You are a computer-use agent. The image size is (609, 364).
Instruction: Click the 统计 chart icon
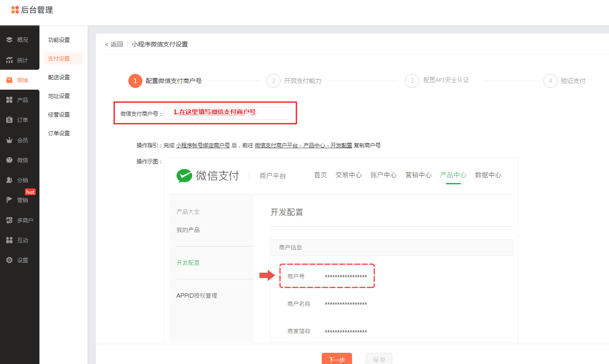(9, 60)
